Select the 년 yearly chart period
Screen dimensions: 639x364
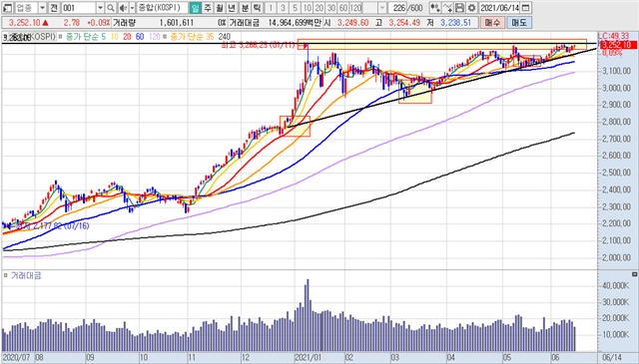coord(232,8)
